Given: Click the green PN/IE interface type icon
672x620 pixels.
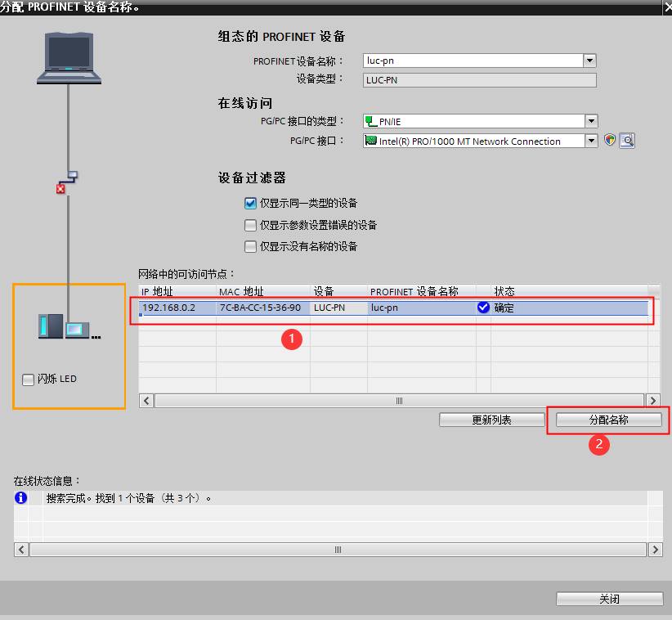Looking at the screenshot, I should click(371, 121).
